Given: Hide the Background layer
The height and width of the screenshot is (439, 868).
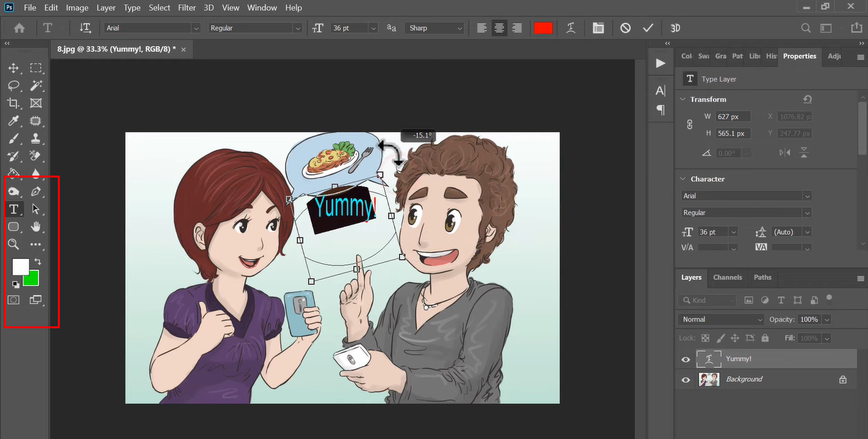Looking at the screenshot, I should click(x=685, y=380).
